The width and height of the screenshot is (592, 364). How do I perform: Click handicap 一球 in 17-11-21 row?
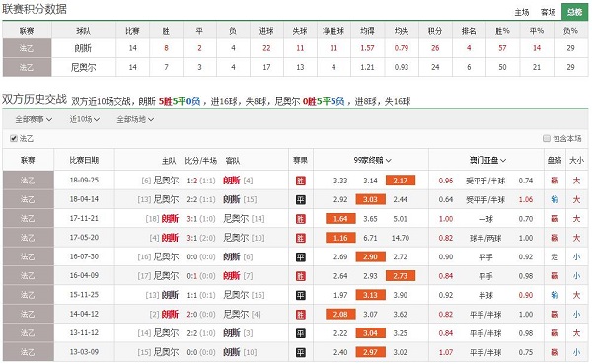485,219
